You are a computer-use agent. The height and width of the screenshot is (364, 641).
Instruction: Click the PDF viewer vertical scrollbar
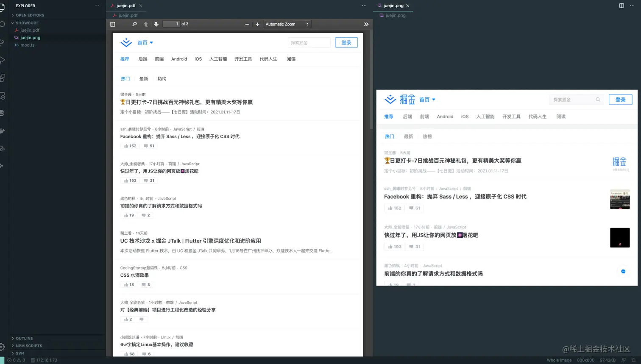coord(371,81)
